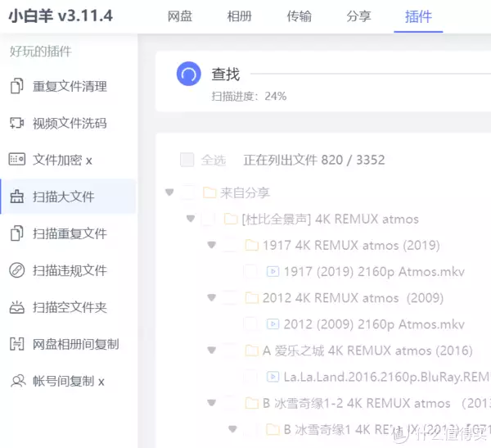
Task: Switch to the 相册 tab
Action: click(x=239, y=16)
